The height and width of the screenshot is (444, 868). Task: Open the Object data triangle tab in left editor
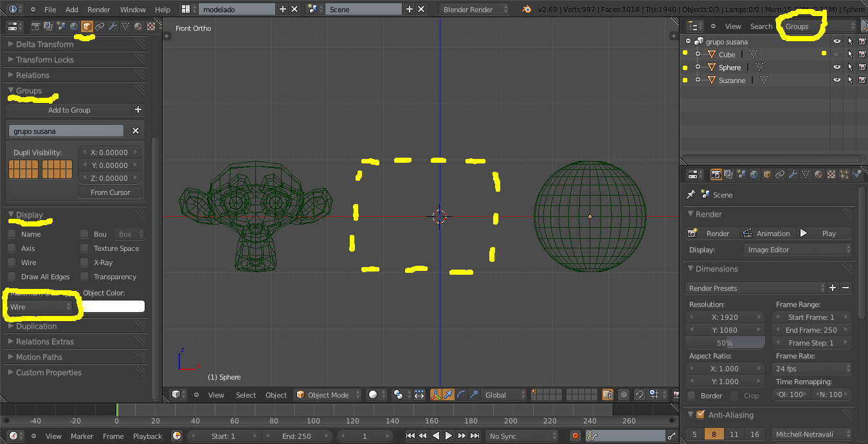click(x=125, y=26)
